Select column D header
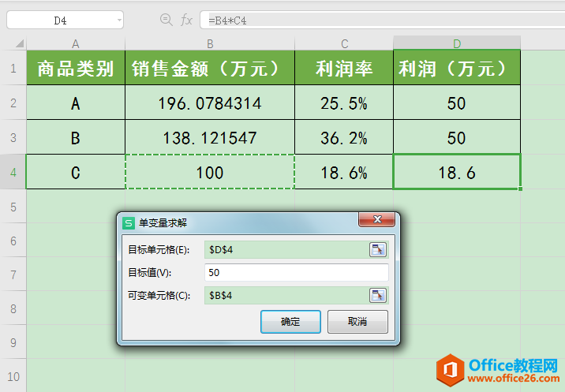Viewport: 565px width, 392px height. (x=457, y=43)
